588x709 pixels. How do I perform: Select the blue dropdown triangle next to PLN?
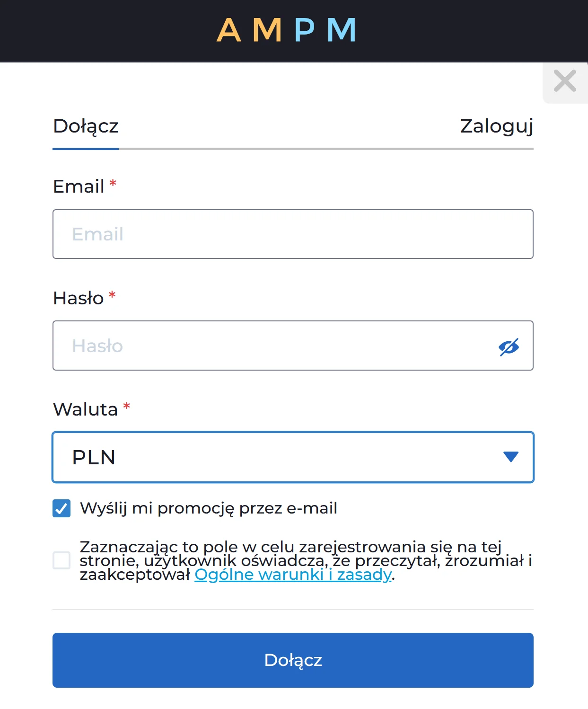[x=510, y=457]
